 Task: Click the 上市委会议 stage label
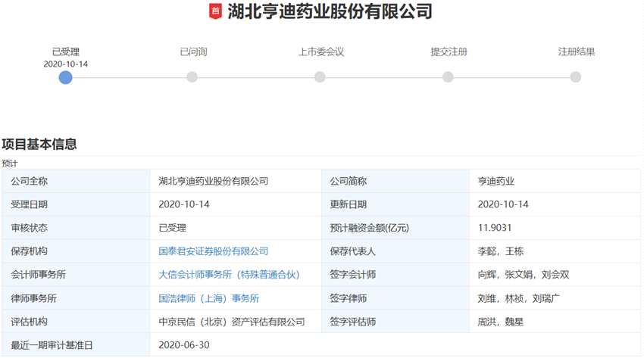[321, 51]
